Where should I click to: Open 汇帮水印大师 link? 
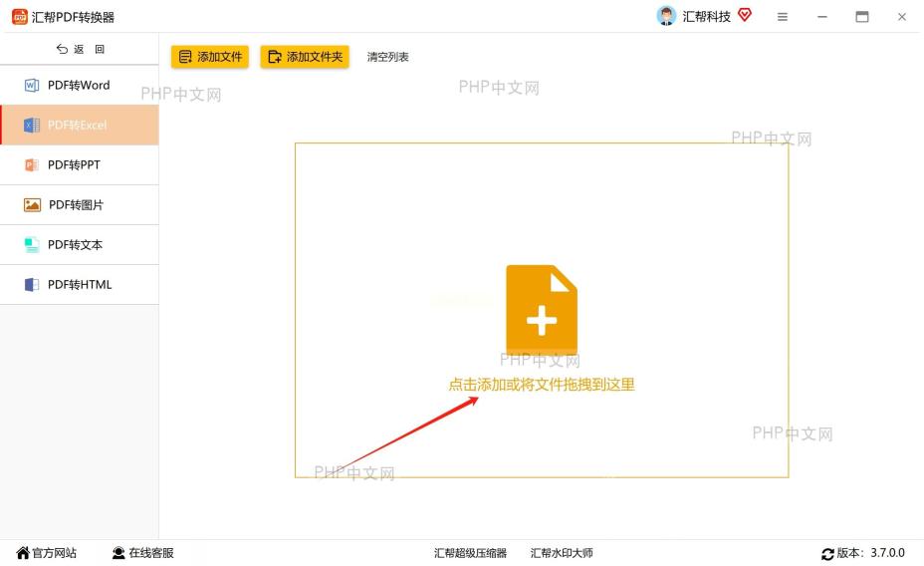pos(562,553)
